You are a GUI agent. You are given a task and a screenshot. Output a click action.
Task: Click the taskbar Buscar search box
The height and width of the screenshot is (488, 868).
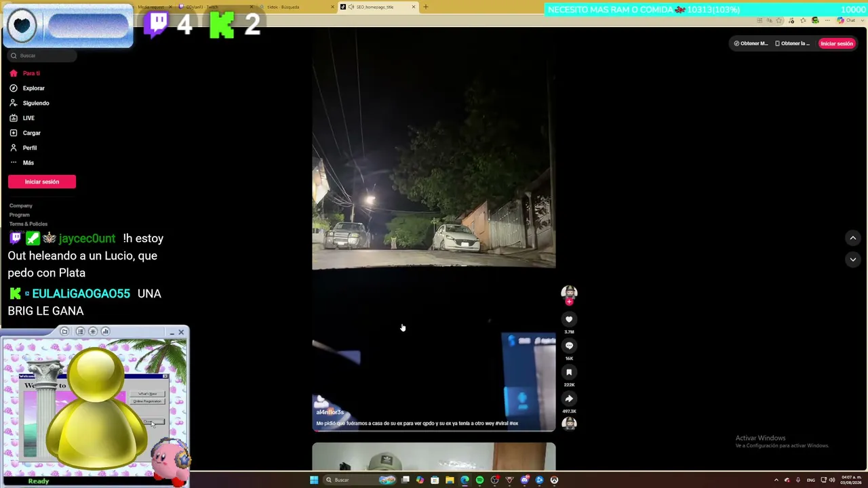pyautogui.click(x=359, y=480)
